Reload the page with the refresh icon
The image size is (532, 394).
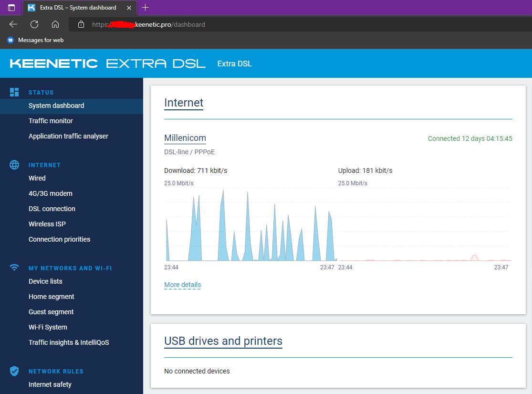click(34, 24)
